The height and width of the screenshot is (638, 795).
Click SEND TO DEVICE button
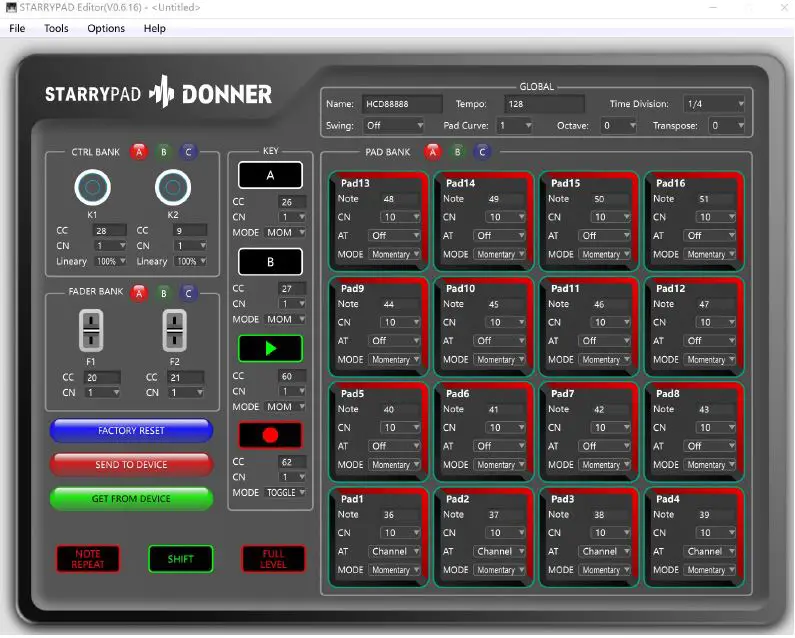point(131,465)
